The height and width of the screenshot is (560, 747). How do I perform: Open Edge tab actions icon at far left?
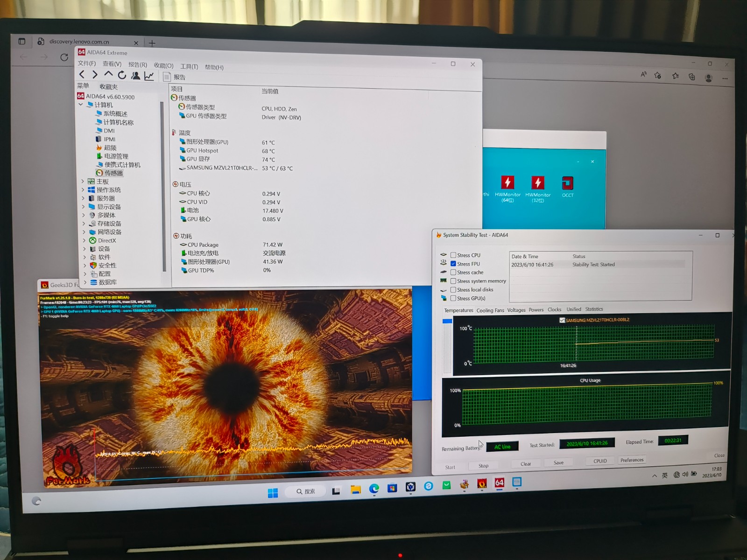21,41
